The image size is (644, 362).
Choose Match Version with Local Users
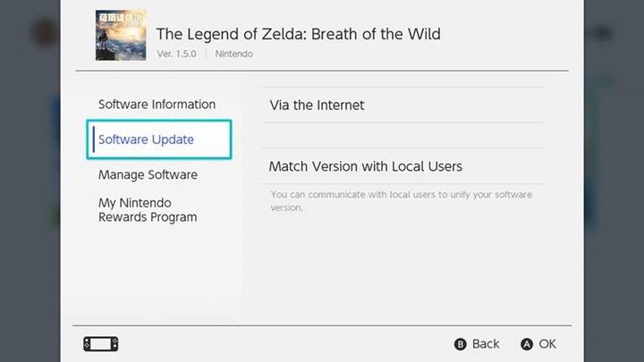point(365,166)
